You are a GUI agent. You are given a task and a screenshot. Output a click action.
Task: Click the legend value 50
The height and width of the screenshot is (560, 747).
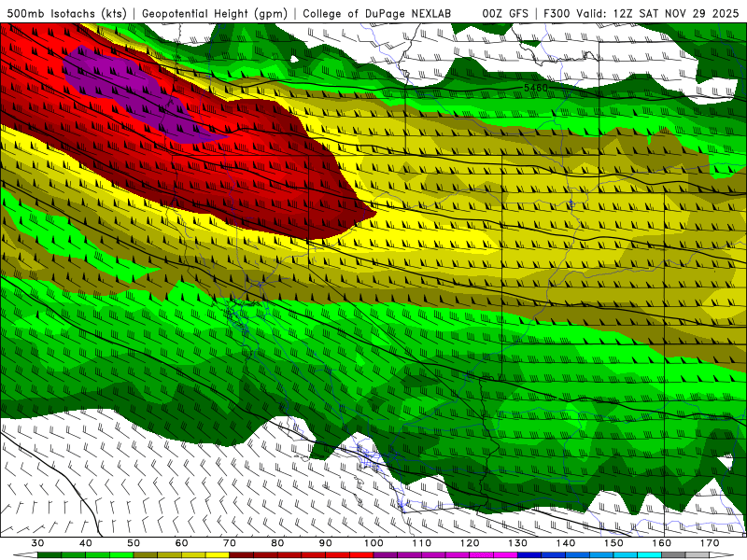134,543
